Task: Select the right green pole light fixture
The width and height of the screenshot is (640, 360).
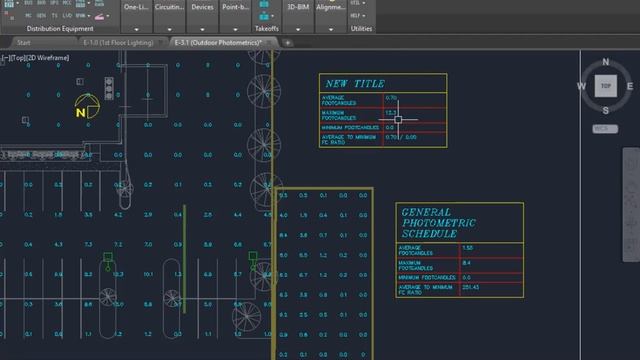Action: 253,260
